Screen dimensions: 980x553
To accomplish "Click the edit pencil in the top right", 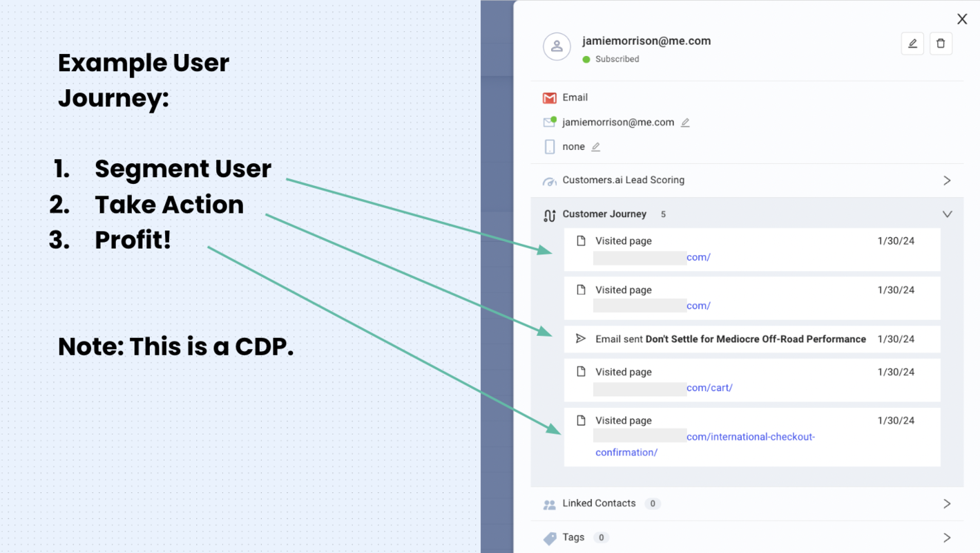I will [912, 43].
